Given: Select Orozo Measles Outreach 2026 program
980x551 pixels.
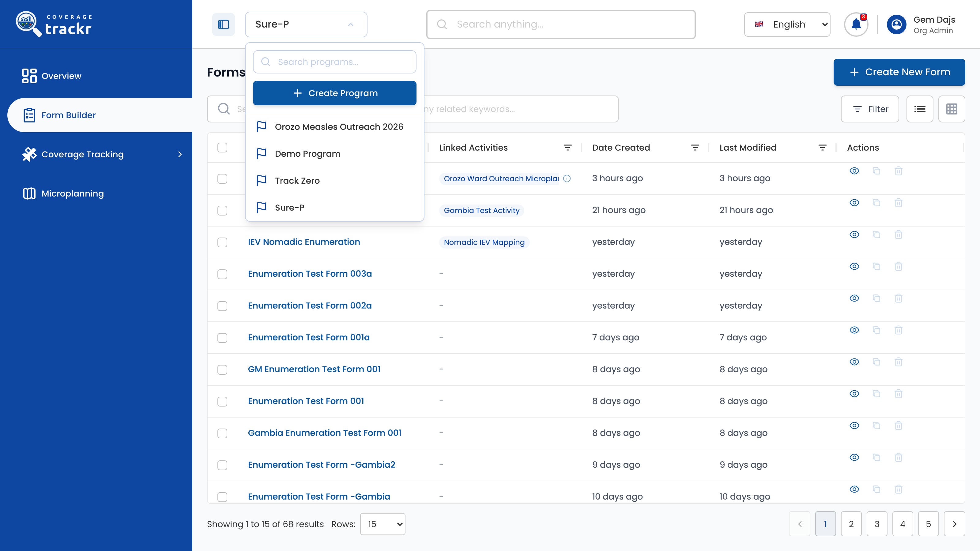Looking at the screenshot, I should click(x=334, y=127).
